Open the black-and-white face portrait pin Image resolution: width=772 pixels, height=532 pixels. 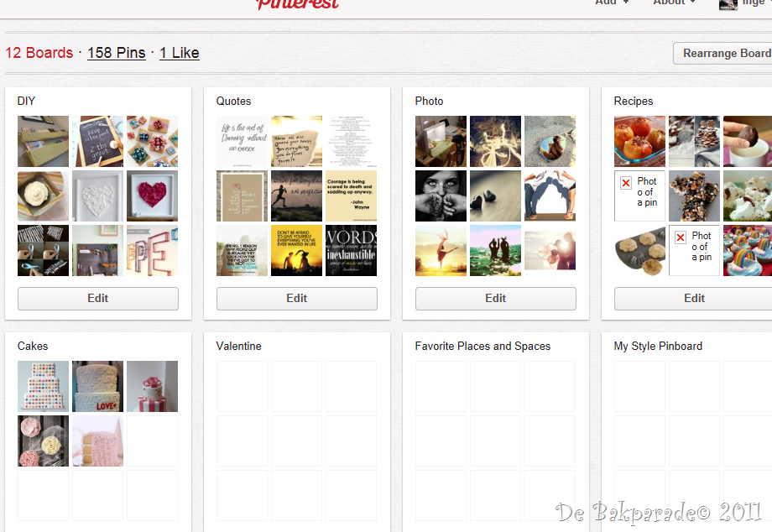pyautogui.click(x=441, y=196)
